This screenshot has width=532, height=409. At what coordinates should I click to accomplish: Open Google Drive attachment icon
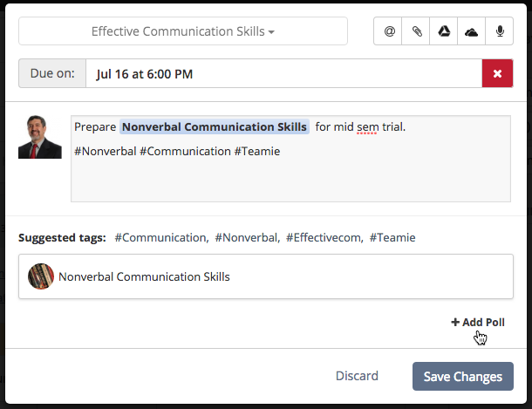coord(444,31)
